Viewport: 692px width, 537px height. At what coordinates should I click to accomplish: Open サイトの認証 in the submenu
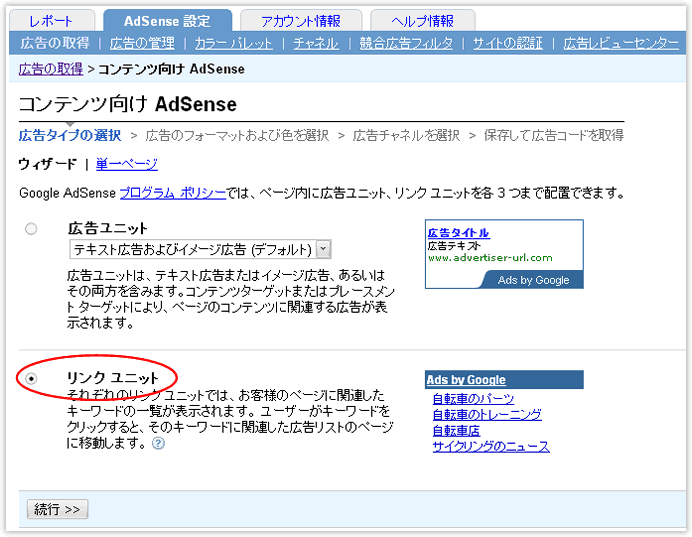[508, 43]
